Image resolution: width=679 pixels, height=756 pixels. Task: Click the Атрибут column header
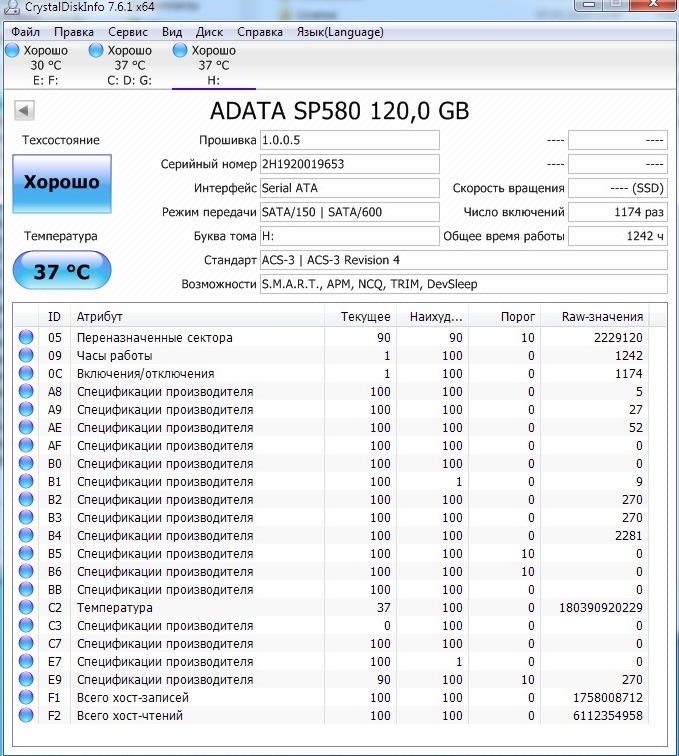(x=197, y=316)
